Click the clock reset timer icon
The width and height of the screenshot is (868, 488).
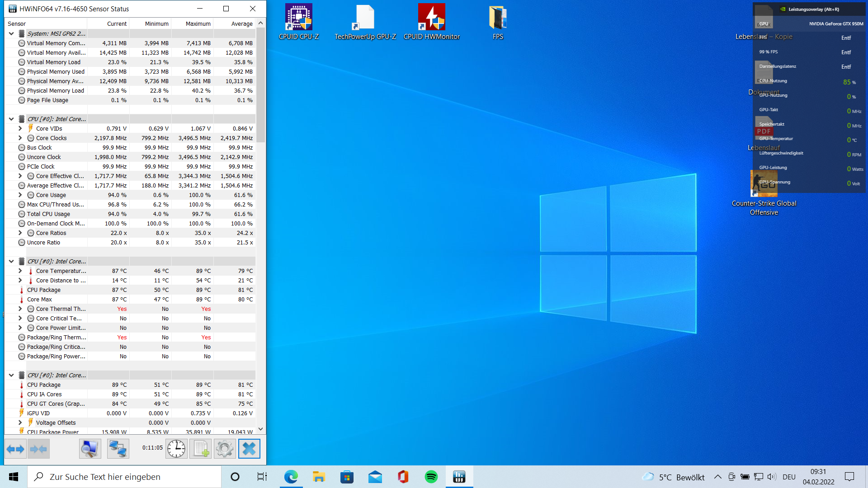[x=176, y=449]
